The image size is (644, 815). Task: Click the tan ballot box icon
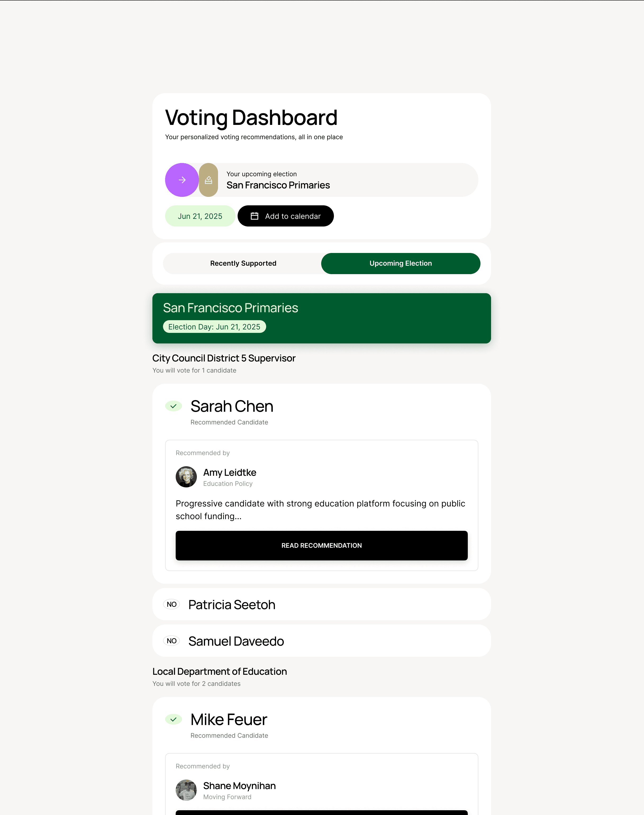pyautogui.click(x=208, y=180)
